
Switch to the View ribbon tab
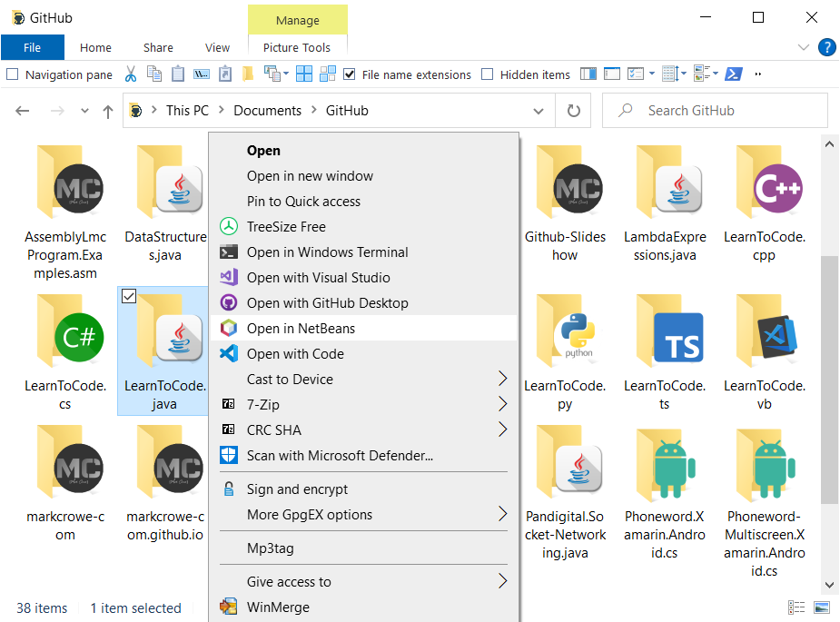click(x=217, y=47)
